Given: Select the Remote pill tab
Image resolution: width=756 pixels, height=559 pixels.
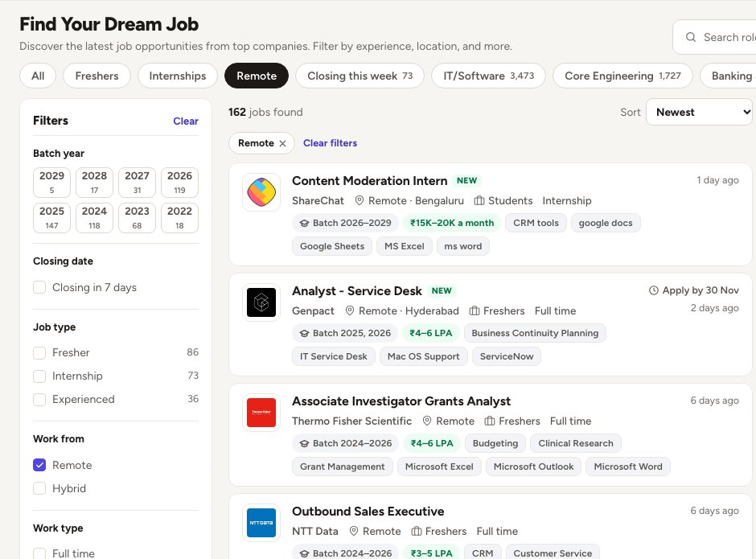Looking at the screenshot, I should click(x=257, y=76).
